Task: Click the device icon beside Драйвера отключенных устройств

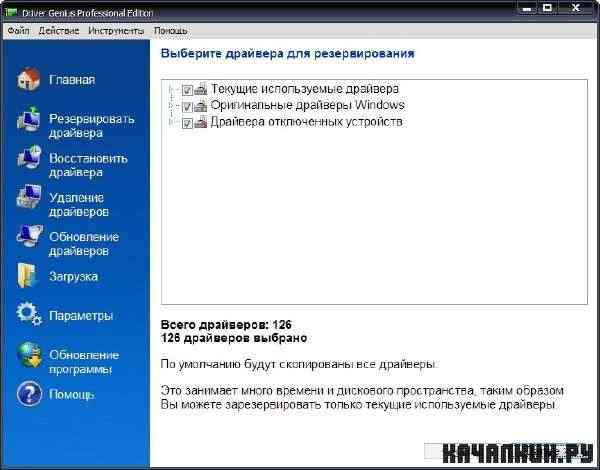Action: (x=201, y=122)
